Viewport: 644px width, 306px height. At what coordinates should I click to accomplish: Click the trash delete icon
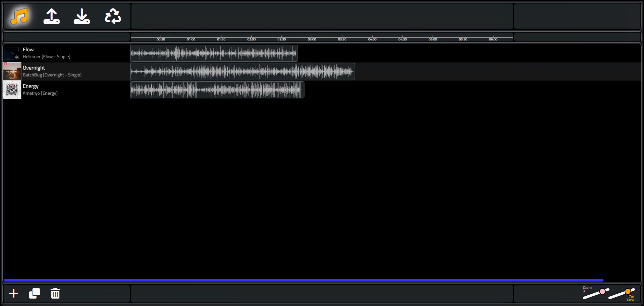point(55,293)
